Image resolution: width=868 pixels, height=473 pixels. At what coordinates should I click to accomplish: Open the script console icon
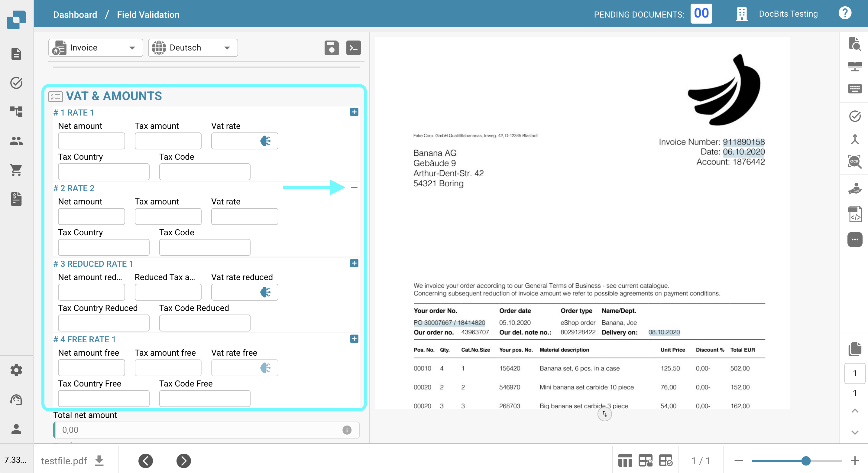click(x=354, y=48)
